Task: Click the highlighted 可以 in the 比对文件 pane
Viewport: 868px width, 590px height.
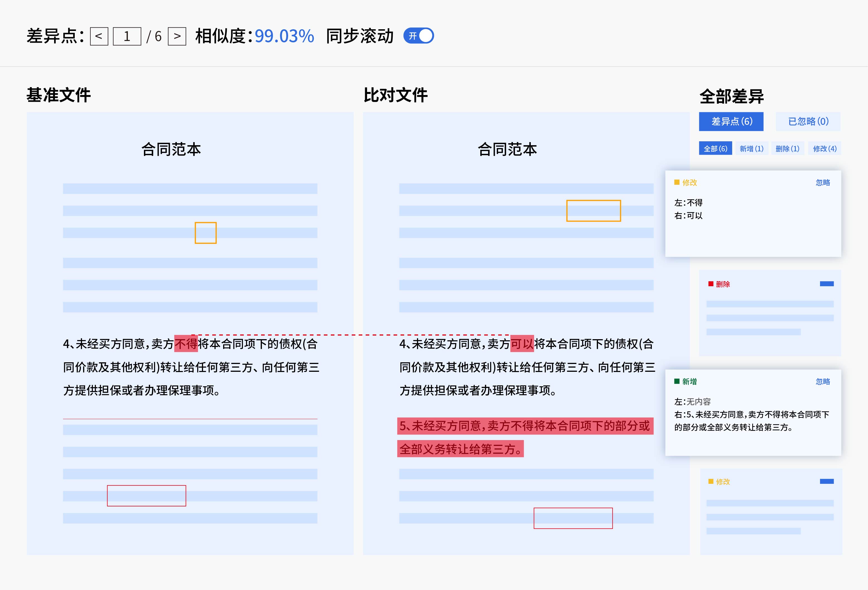Action: point(522,344)
